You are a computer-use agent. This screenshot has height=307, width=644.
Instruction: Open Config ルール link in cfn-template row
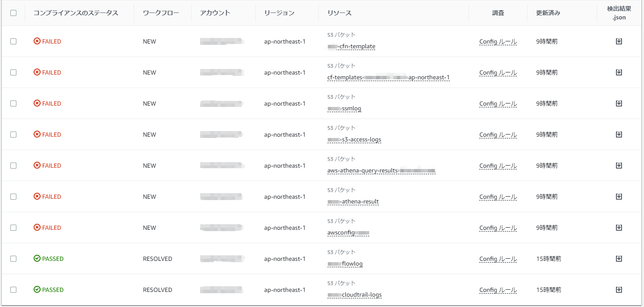tap(498, 42)
